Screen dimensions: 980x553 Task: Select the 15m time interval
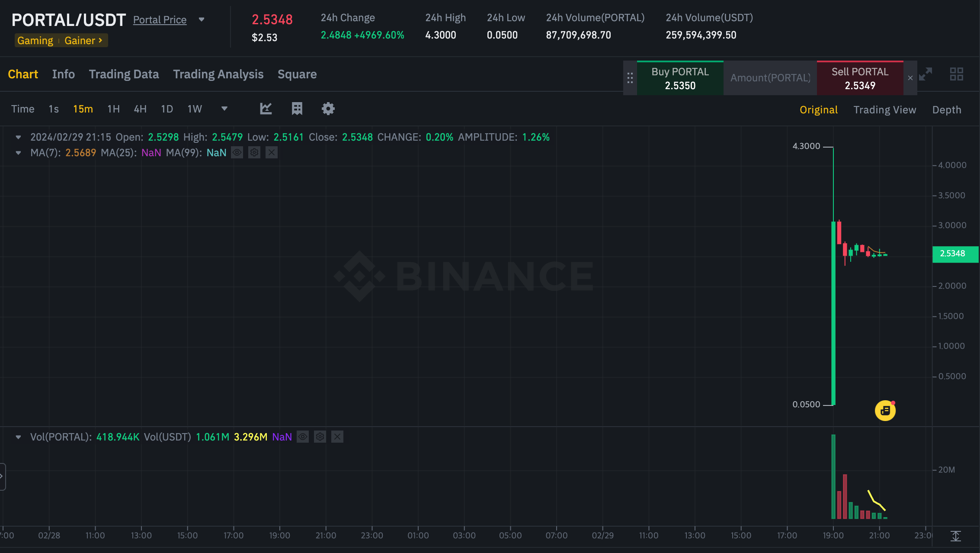click(x=83, y=109)
